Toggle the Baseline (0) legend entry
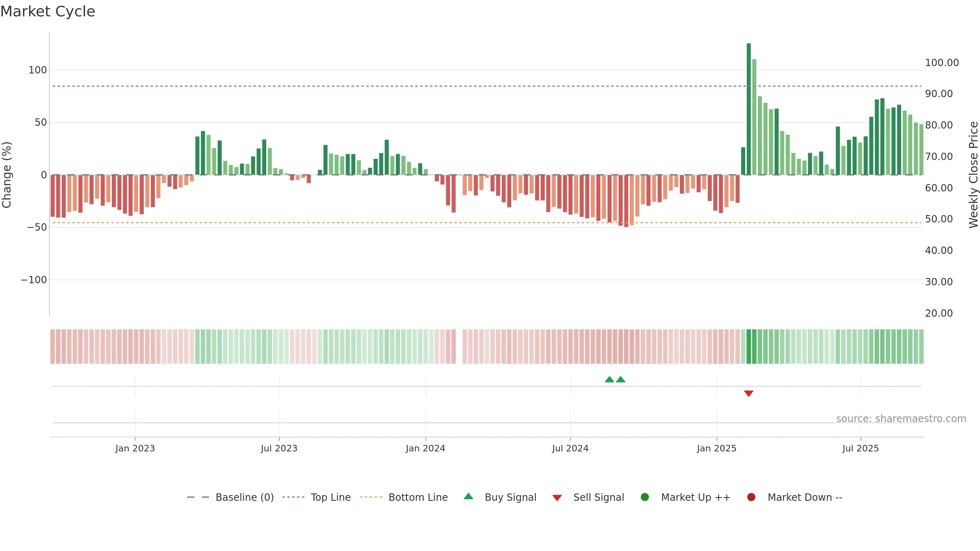The image size is (980, 551). tap(230, 497)
